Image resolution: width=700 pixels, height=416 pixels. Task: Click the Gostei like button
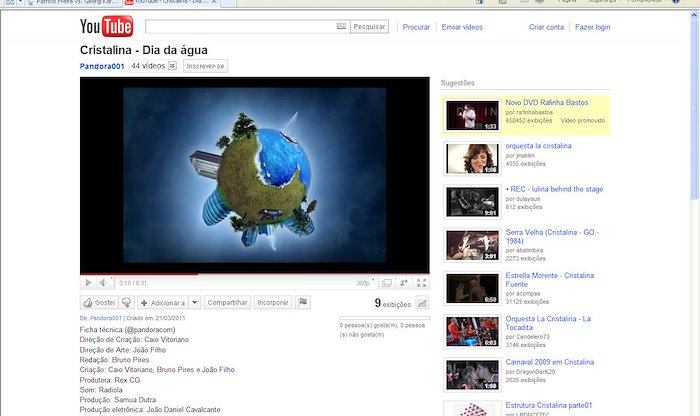pos(99,303)
